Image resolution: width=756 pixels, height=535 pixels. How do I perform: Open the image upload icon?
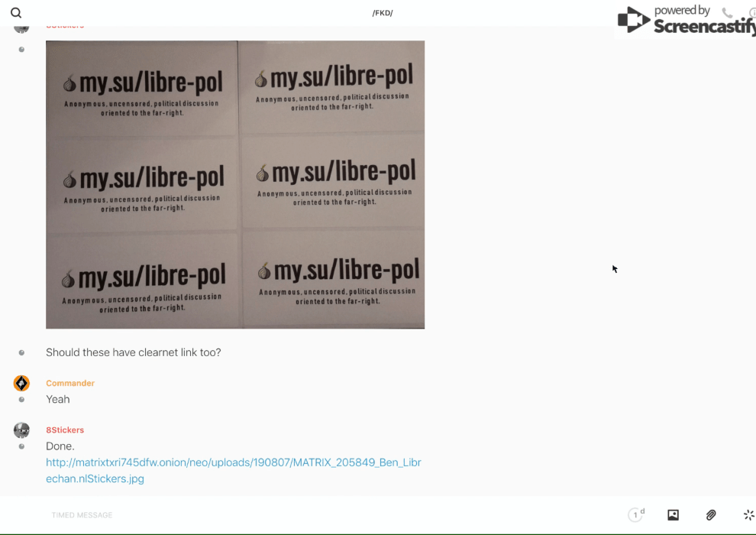click(673, 515)
